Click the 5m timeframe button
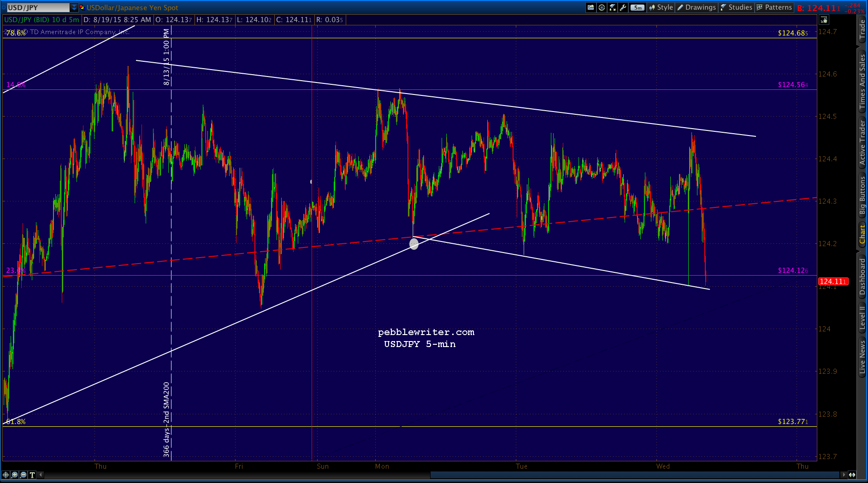 (638, 7)
